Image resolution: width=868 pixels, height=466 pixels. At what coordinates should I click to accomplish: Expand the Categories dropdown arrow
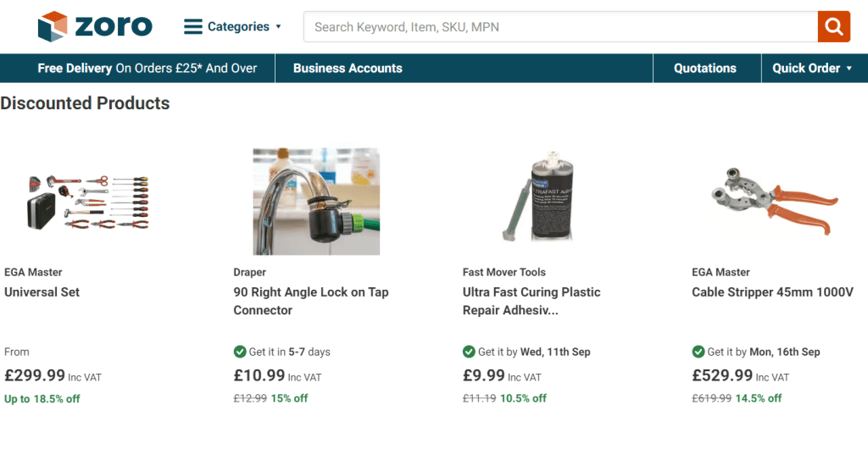278,27
